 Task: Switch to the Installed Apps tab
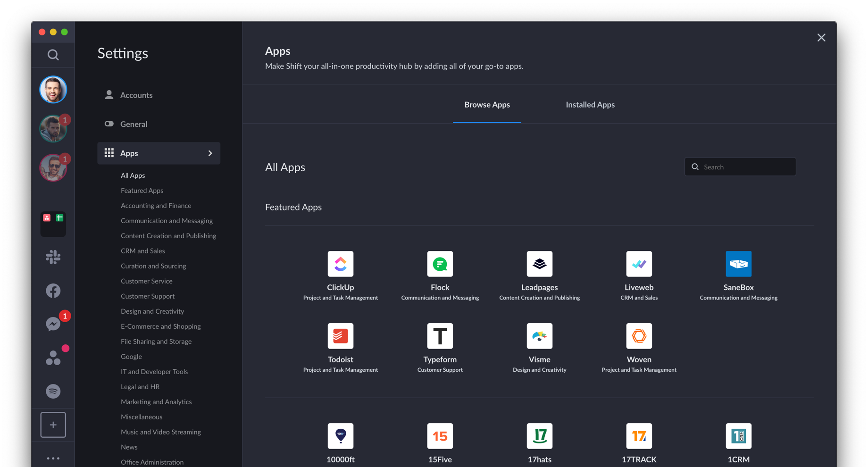590,105
